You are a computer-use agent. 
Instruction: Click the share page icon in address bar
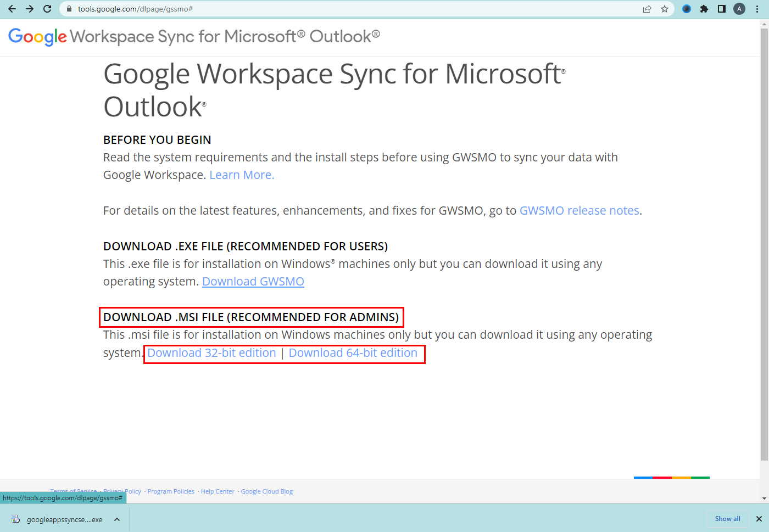point(647,9)
